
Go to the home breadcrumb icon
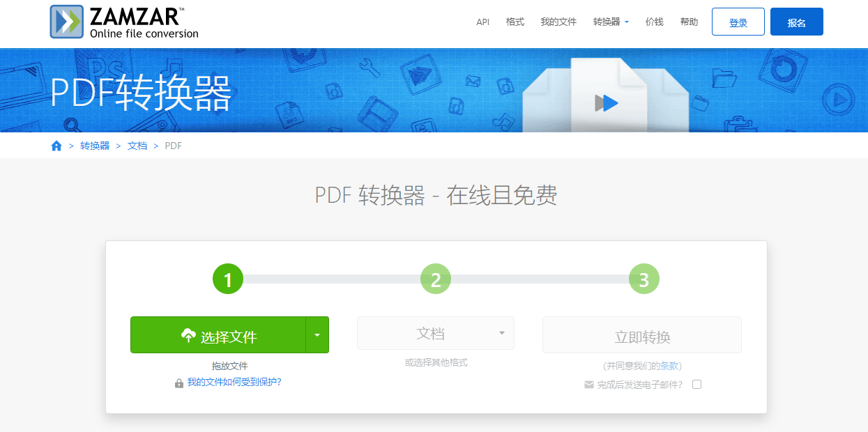tap(56, 146)
